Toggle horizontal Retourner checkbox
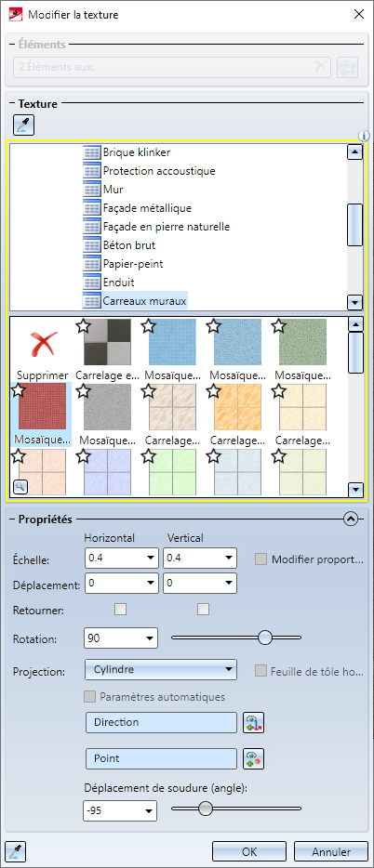The image size is (374, 868). tap(120, 610)
